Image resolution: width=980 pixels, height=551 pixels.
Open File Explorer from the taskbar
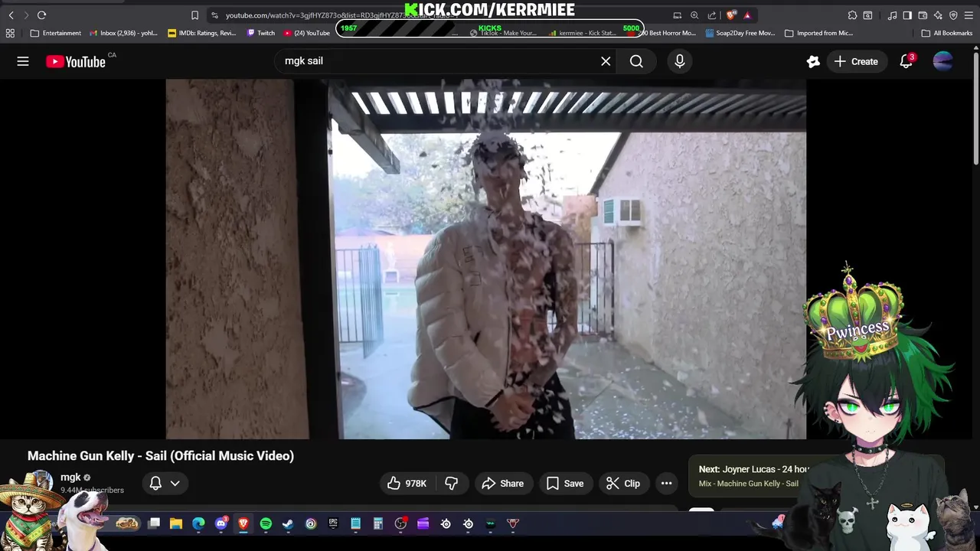pos(176,523)
